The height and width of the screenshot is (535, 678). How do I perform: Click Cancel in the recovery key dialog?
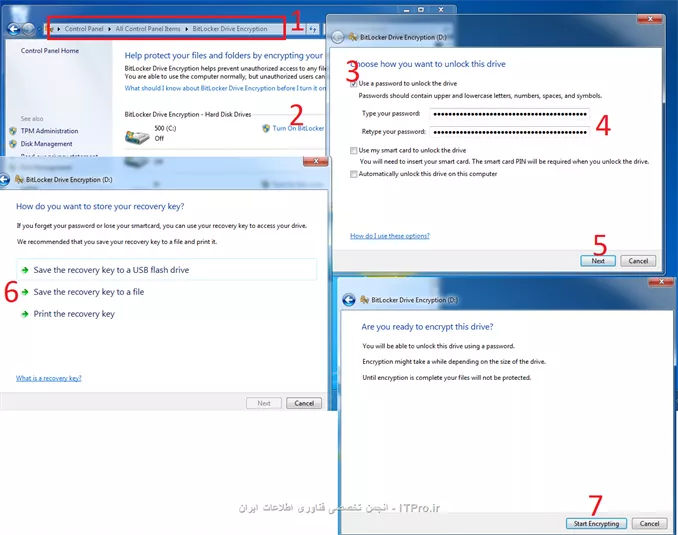click(304, 403)
